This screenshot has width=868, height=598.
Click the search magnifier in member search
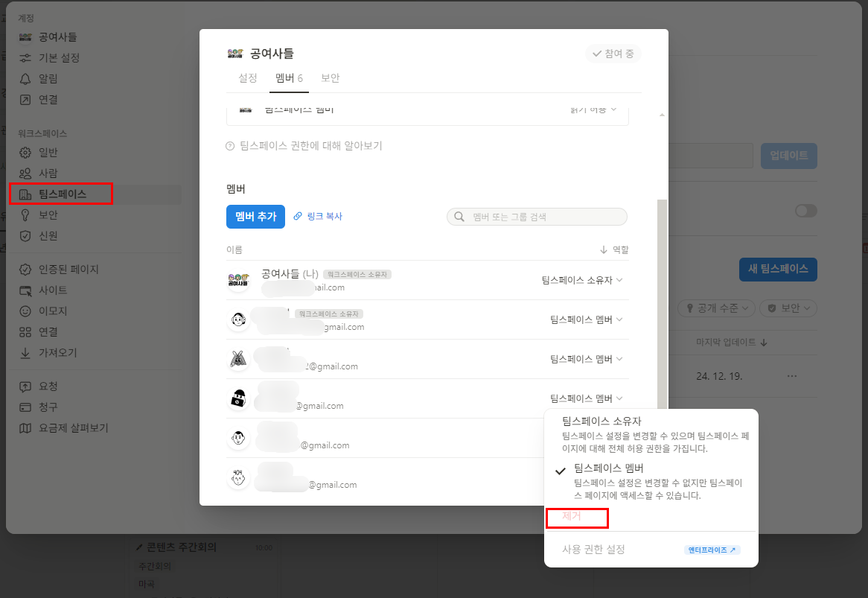459,217
